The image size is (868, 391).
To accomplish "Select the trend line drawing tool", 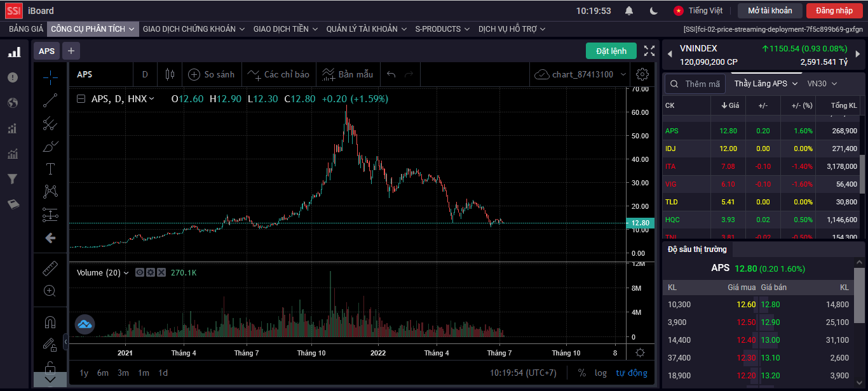I will click(x=50, y=100).
